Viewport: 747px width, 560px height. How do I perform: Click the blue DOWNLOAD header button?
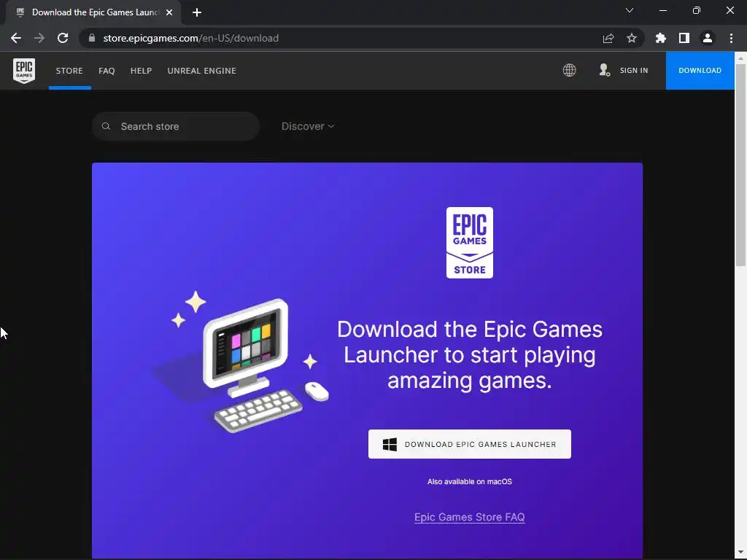click(700, 71)
